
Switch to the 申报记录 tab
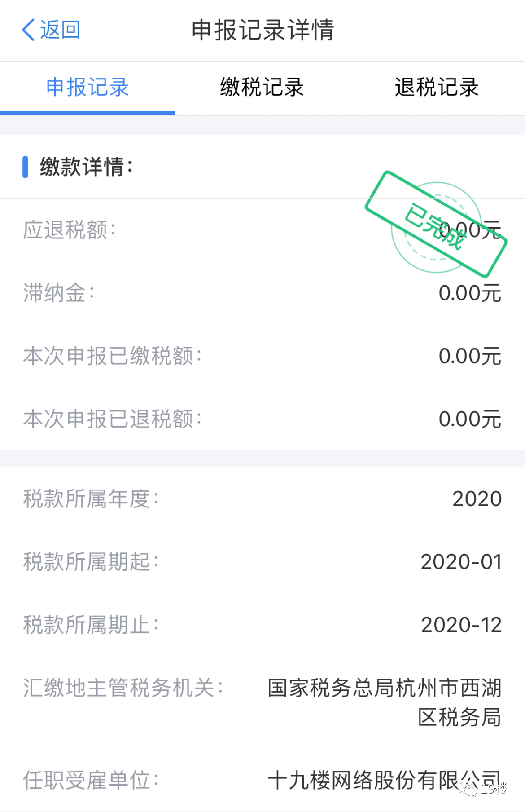(87, 87)
